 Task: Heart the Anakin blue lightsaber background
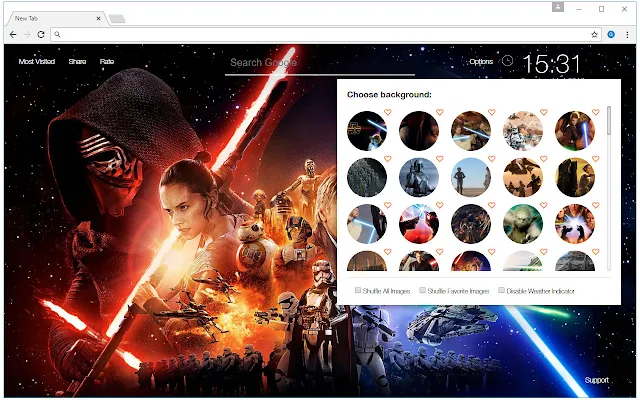pyautogui.click(x=596, y=112)
